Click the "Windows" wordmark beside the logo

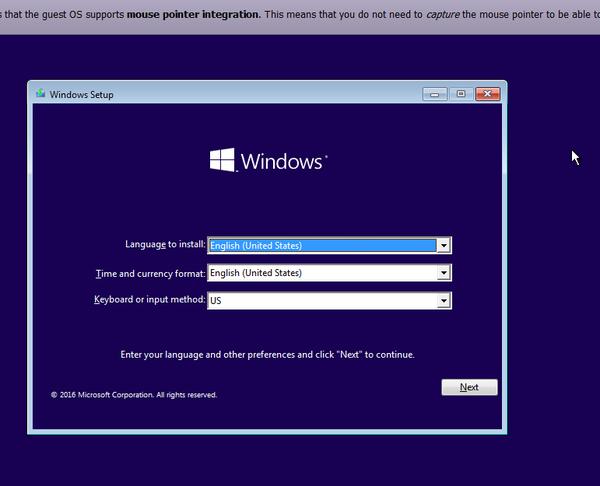point(283,162)
